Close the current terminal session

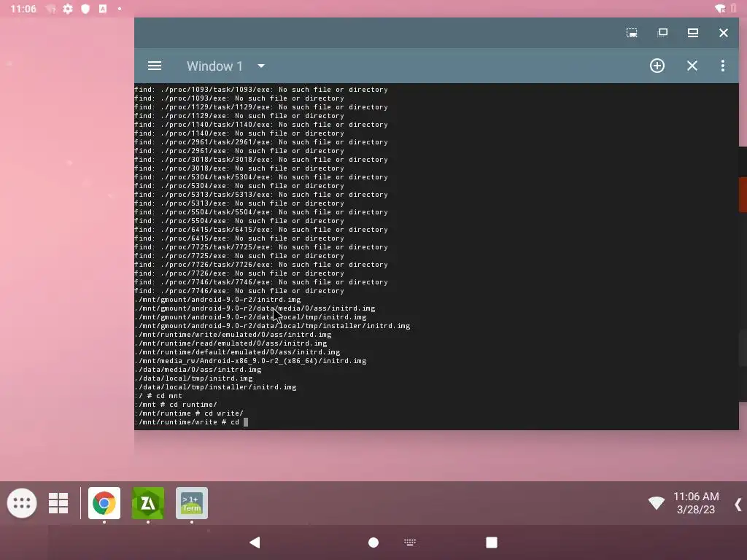click(x=692, y=66)
